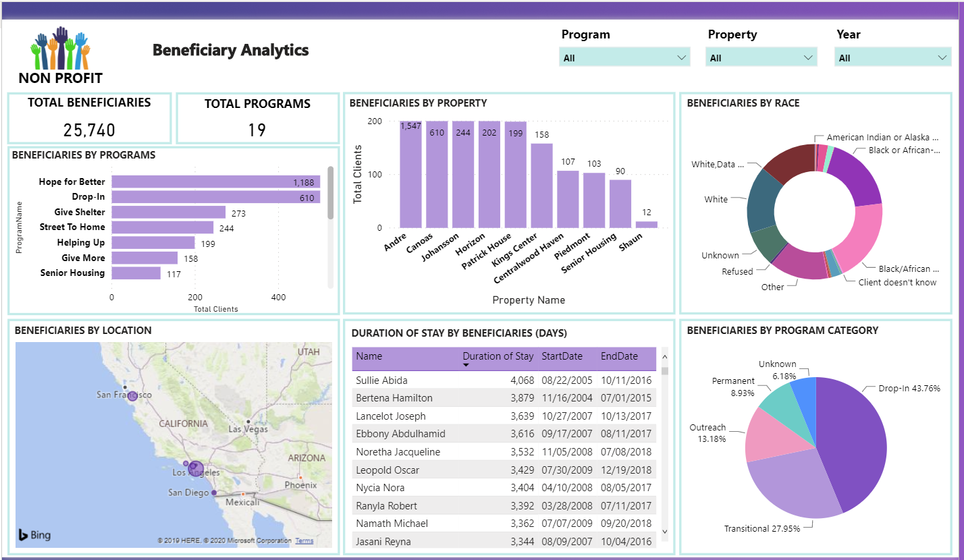Select the Centralwood Haven column
Image resolution: width=964 pixels, height=560 pixels.
tap(568, 199)
